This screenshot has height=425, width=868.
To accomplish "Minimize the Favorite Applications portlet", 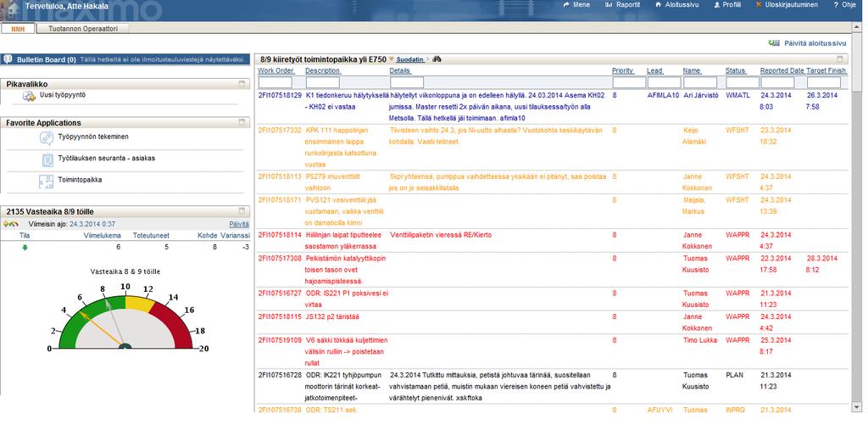I will (242, 122).
